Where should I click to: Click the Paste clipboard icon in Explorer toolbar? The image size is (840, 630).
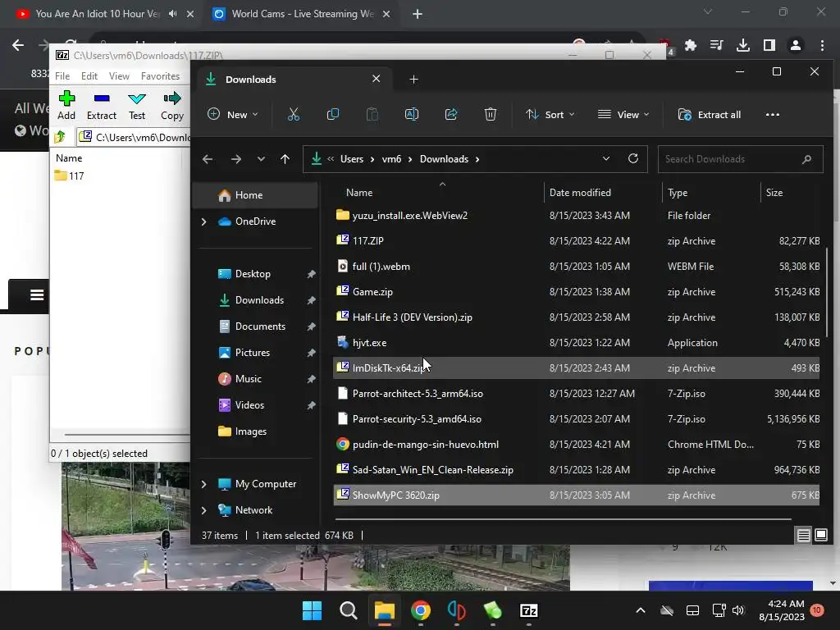(372, 114)
